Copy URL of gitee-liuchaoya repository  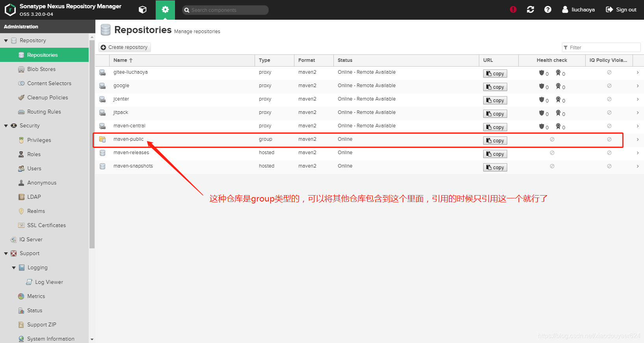(495, 74)
